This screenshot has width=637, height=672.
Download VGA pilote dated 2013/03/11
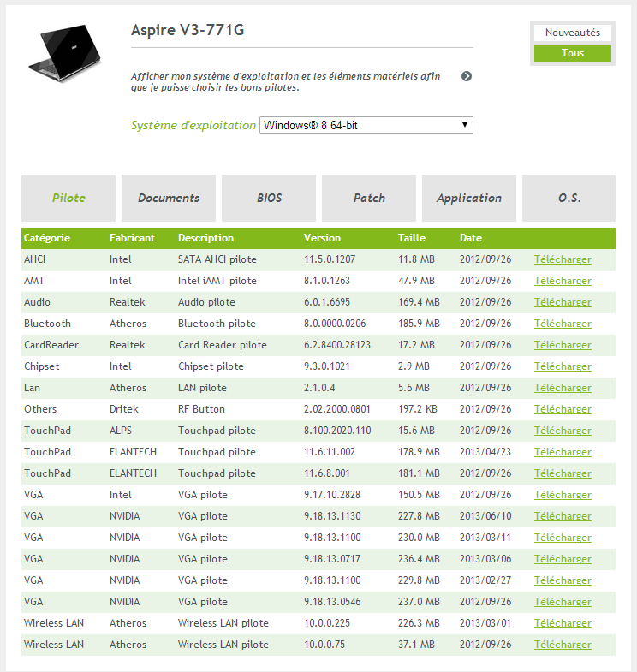[563, 538]
